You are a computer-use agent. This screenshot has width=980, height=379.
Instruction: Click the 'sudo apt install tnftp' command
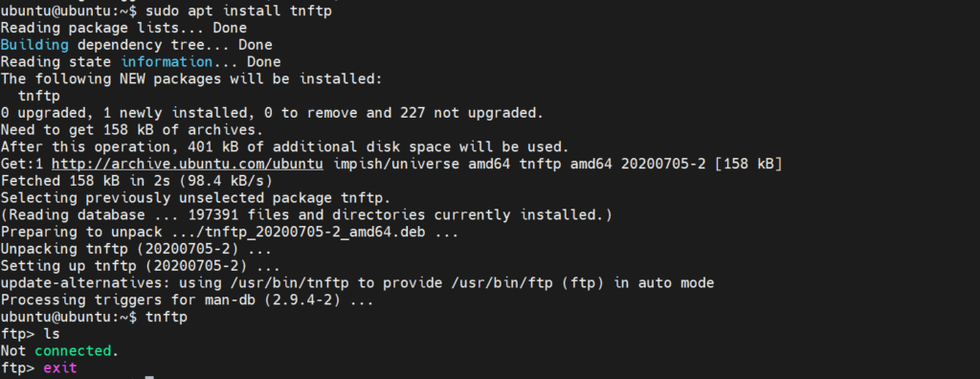point(238,11)
